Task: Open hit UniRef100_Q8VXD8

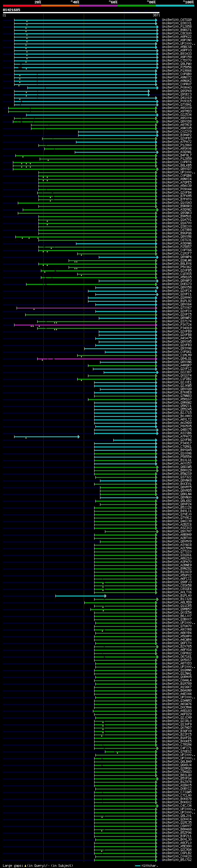Action: [176, 121]
